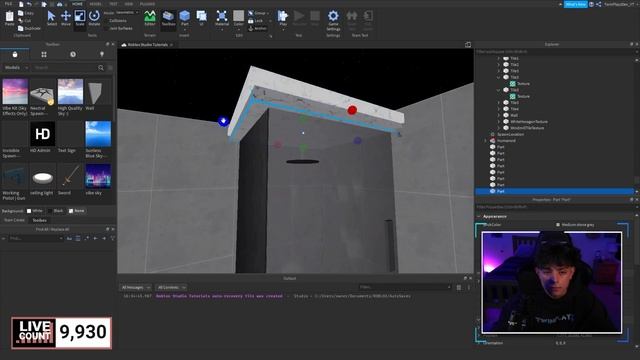This screenshot has width=640, height=360.
Task: Click the Play test icon
Action: 282,17
